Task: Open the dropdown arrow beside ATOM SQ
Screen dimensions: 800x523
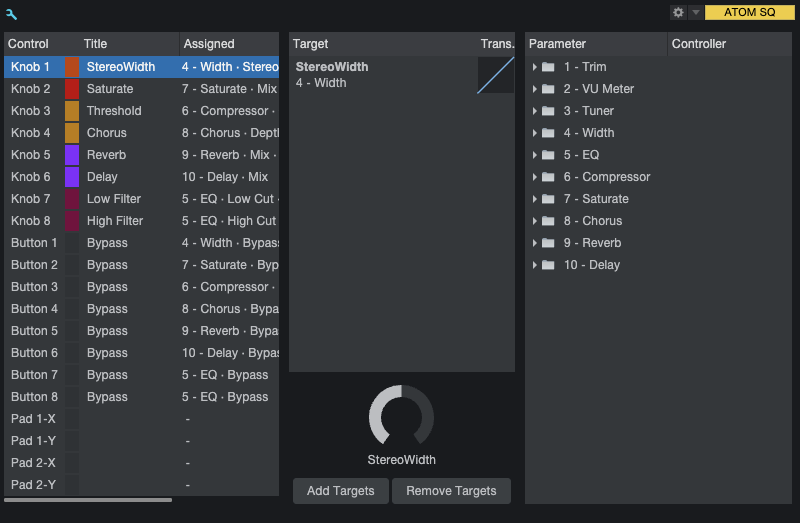Action: (695, 12)
